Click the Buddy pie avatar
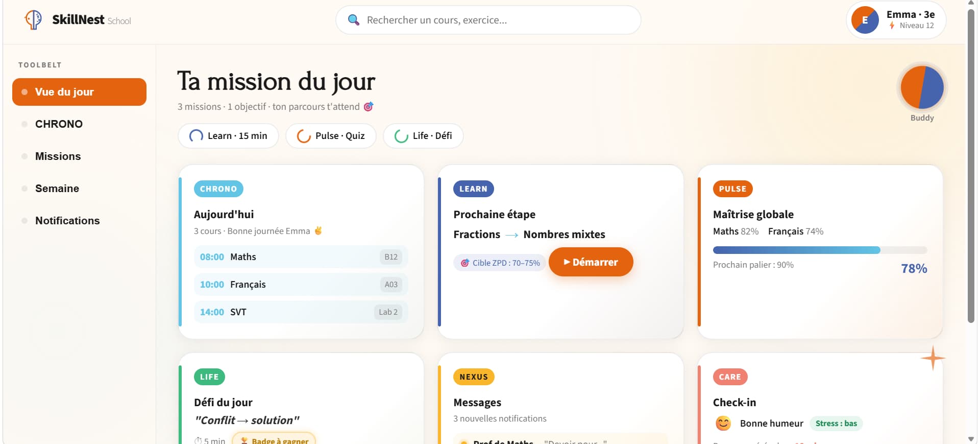Viewport: 980px width, 444px height. click(x=922, y=87)
